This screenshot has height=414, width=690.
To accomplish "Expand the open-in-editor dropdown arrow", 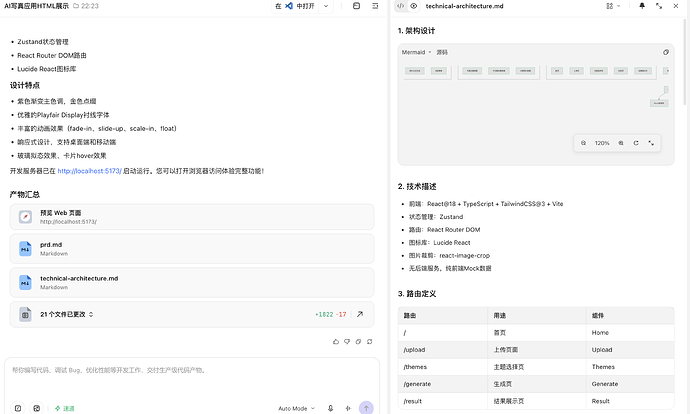I will pos(326,6).
